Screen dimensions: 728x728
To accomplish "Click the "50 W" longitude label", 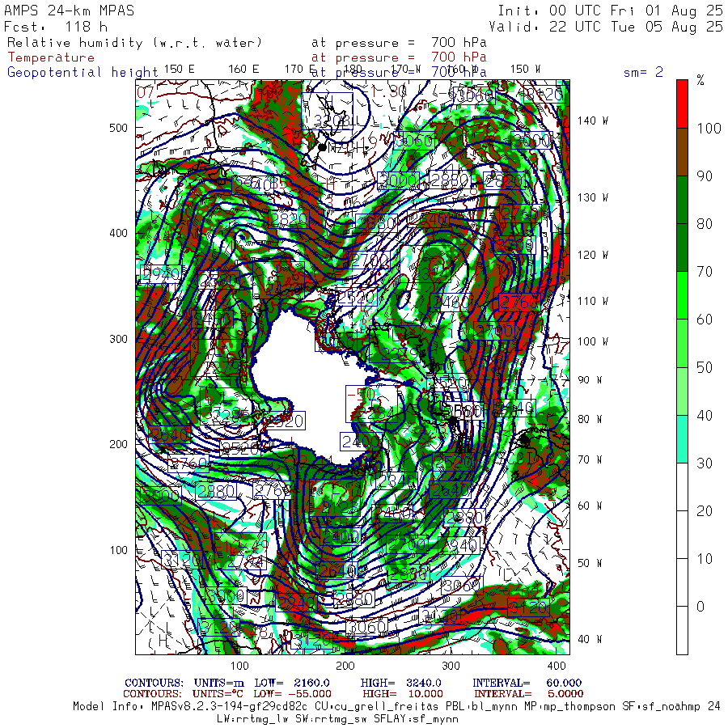I will pos(590,563).
